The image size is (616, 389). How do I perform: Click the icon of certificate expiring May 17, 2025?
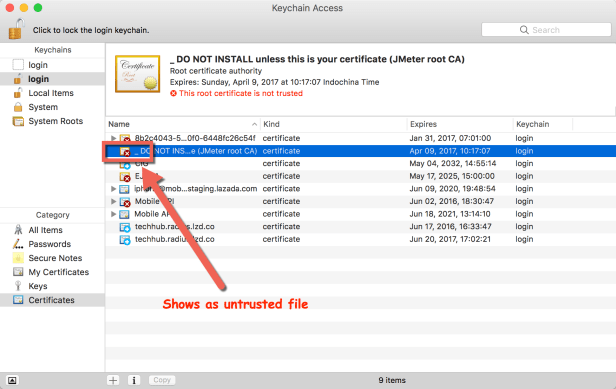tap(125, 176)
